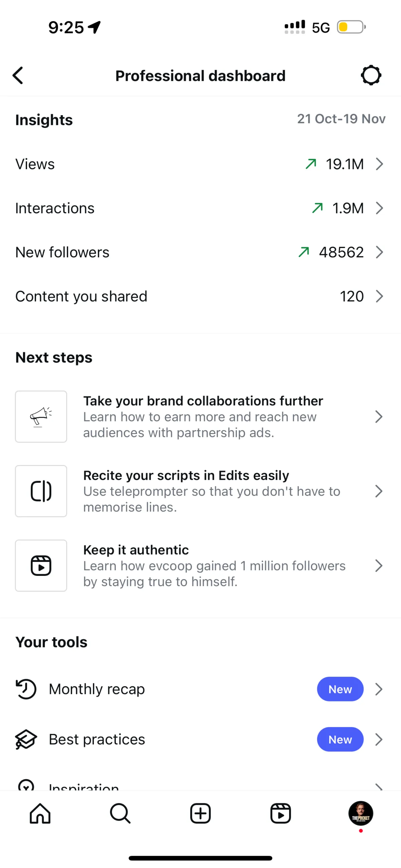Open Reels tab in bottom navigation
This screenshot has width=401, height=868.
click(x=281, y=813)
